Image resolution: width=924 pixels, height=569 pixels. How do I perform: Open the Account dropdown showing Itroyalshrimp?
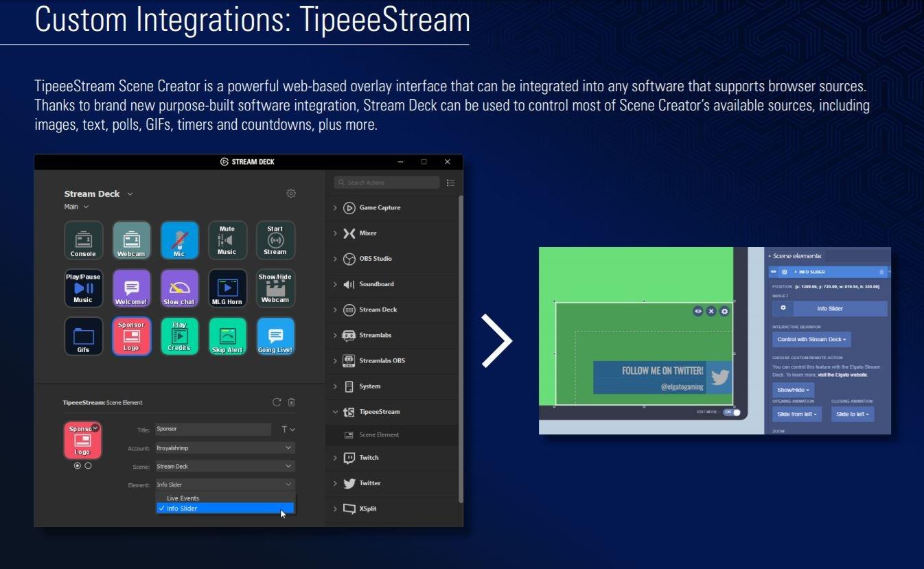224,448
